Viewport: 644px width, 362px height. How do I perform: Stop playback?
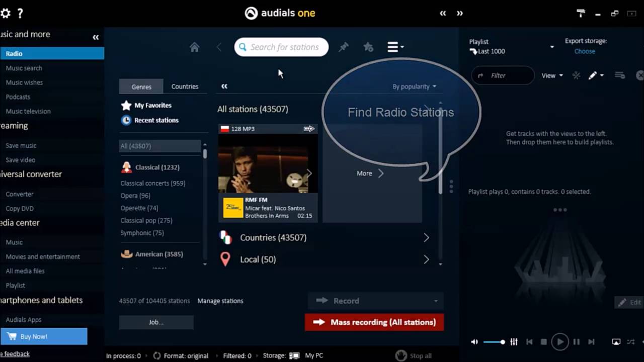pos(543,342)
